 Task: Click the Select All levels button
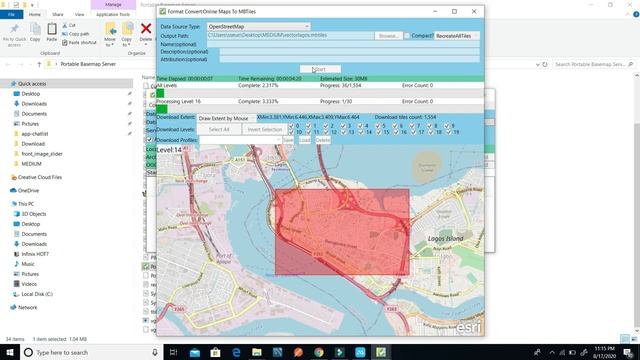219,129
